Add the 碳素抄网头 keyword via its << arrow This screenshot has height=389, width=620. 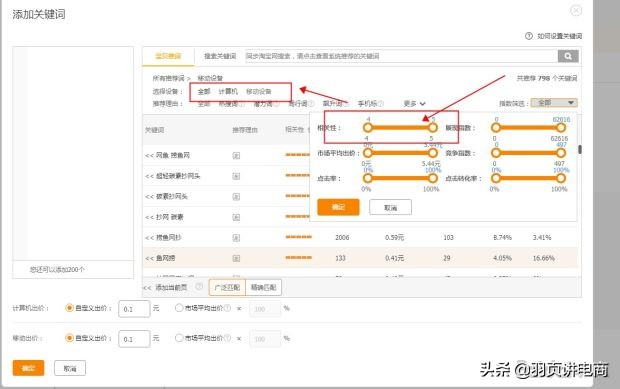pos(149,196)
